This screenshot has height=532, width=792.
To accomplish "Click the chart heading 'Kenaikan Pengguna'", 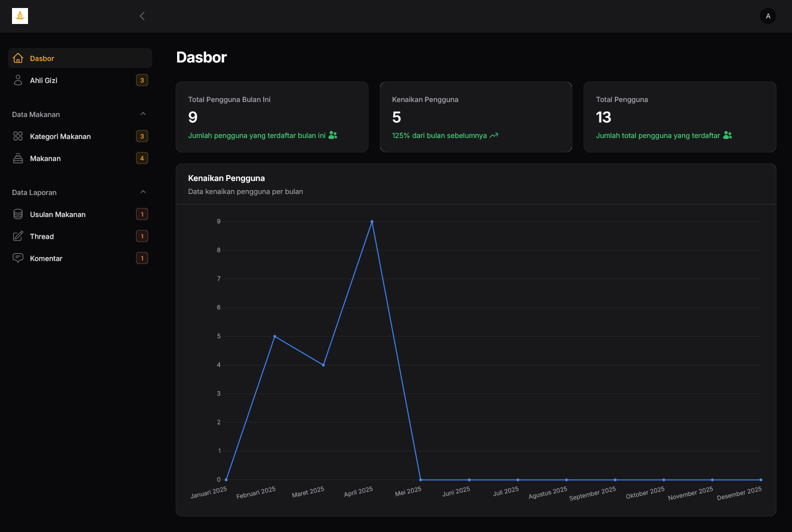I will tap(227, 178).
